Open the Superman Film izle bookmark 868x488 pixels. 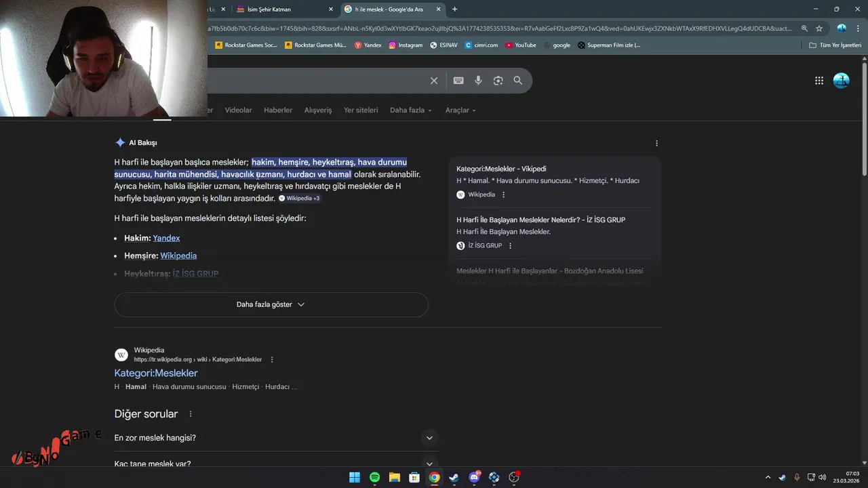pyautogui.click(x=609, y=45)
